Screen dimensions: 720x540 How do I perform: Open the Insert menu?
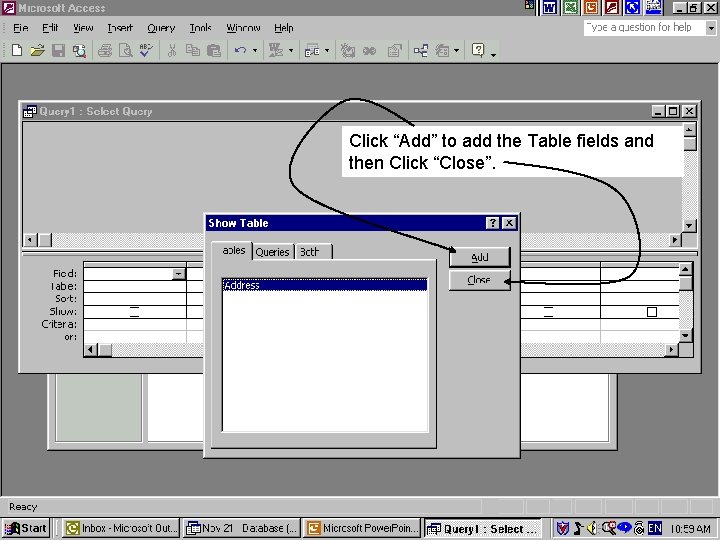point(120,28)
